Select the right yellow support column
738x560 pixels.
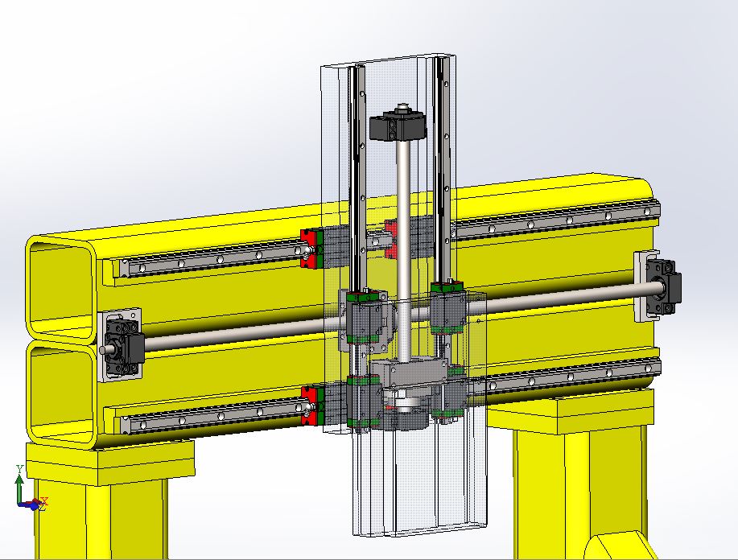coord(581,494)
